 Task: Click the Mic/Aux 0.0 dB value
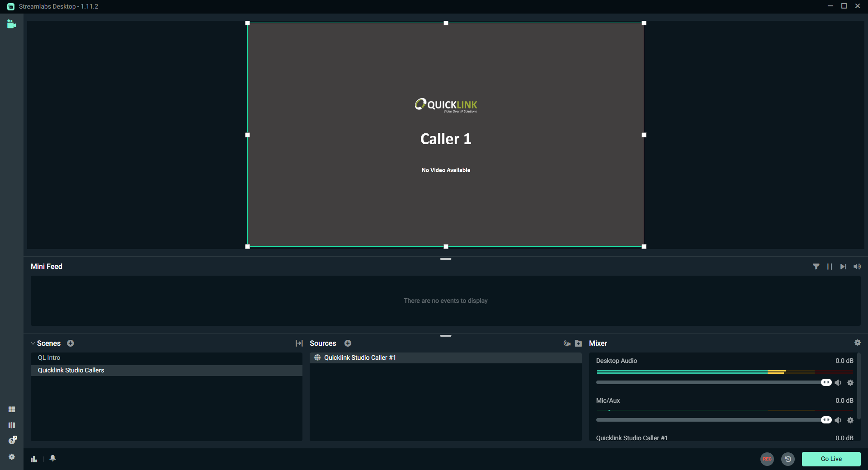(844, 400)
